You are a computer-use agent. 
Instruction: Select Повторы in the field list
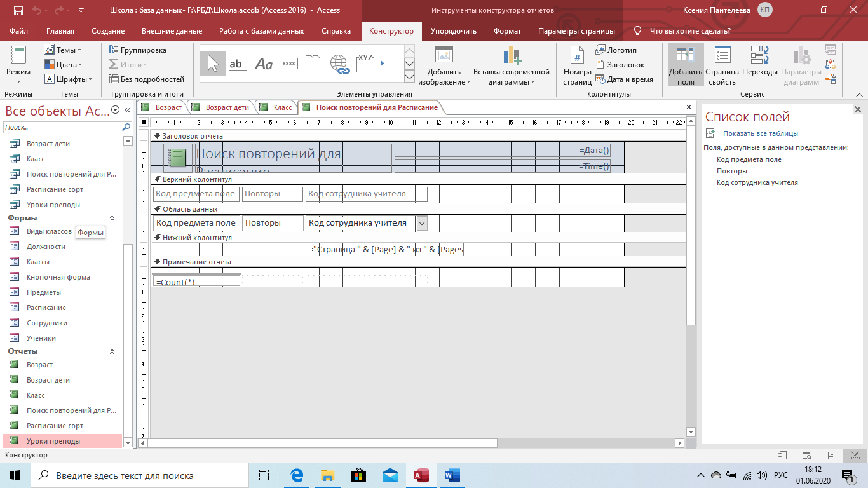pyautogui.click(x=732, y=171)
